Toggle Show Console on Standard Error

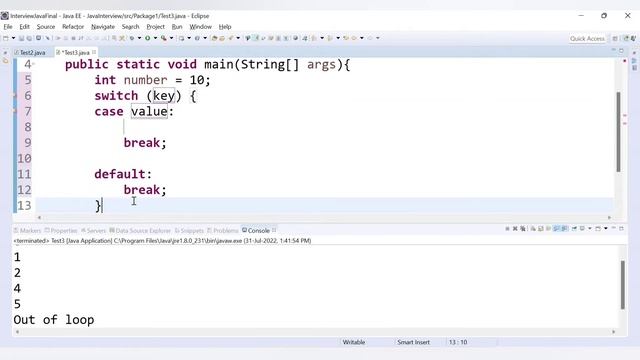coord(565,229)
